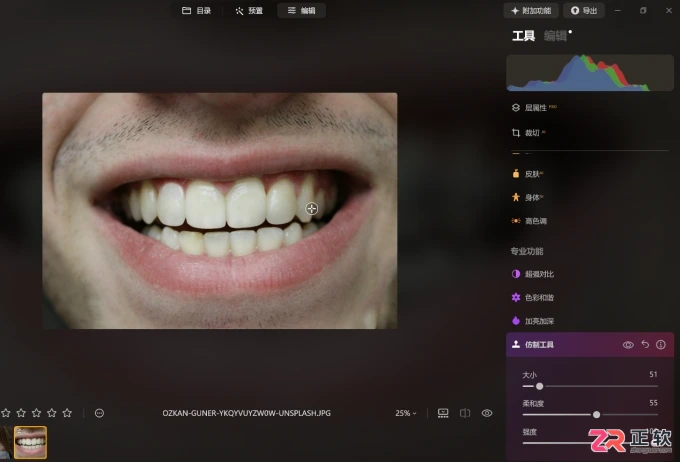Click the 导出 export button
The width and height of the screenshot is (680, 462).
tap(584, 10)
